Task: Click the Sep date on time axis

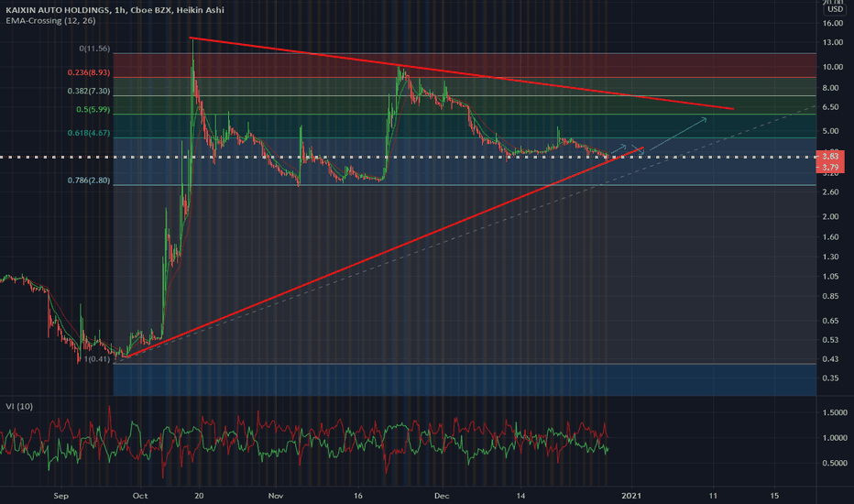Action: pos(61,496)
